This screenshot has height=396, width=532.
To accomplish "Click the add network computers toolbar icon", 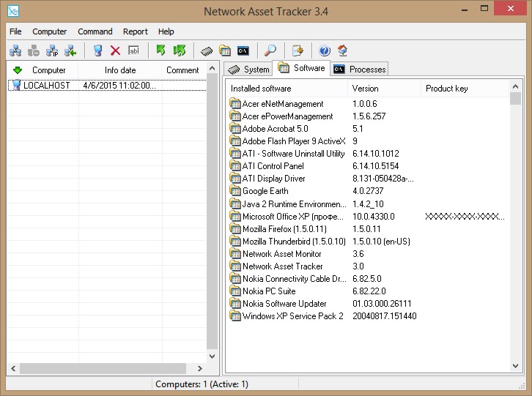I will [15, 51].
